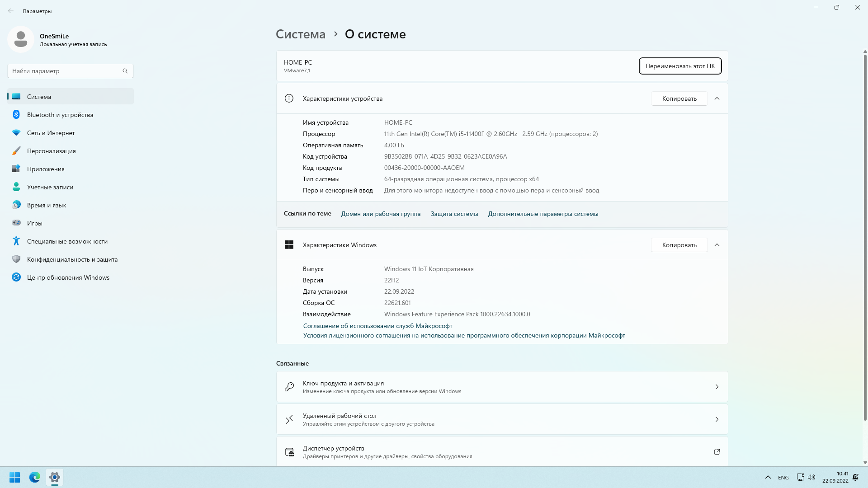The image size is (868, 488).
Task: Click Переименовать этот ПК button
Action: 680,66
